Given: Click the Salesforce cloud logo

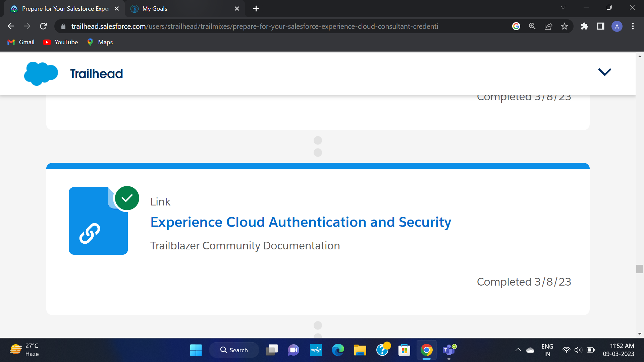Looking at the screenshot, I should (x=41, y=73).
